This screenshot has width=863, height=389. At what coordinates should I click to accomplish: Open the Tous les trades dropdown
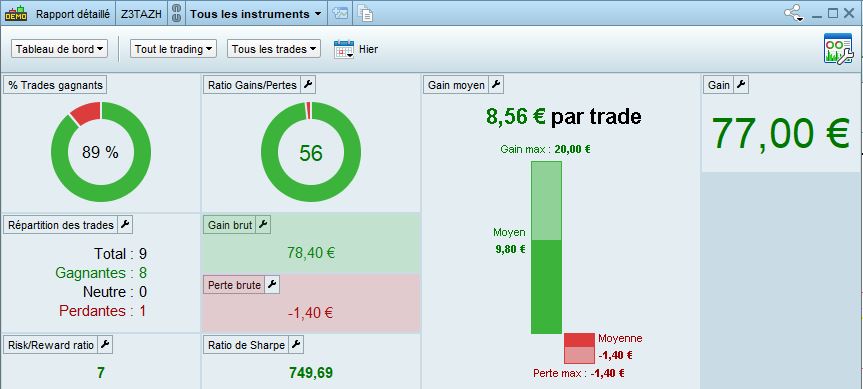point(274,49)
